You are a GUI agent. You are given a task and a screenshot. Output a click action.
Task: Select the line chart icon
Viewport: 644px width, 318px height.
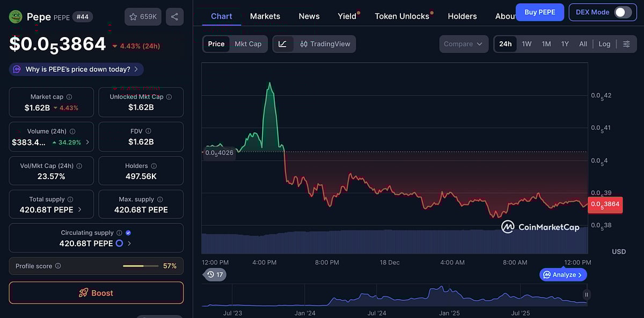coord(283,43)
